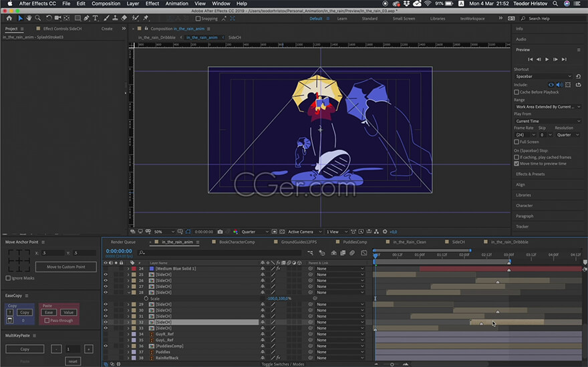Image resolution: width=588 pixels, height=367 pixels.
Task: Toggle visibility of layer 36 PuddlesComp
Action: 106,346
